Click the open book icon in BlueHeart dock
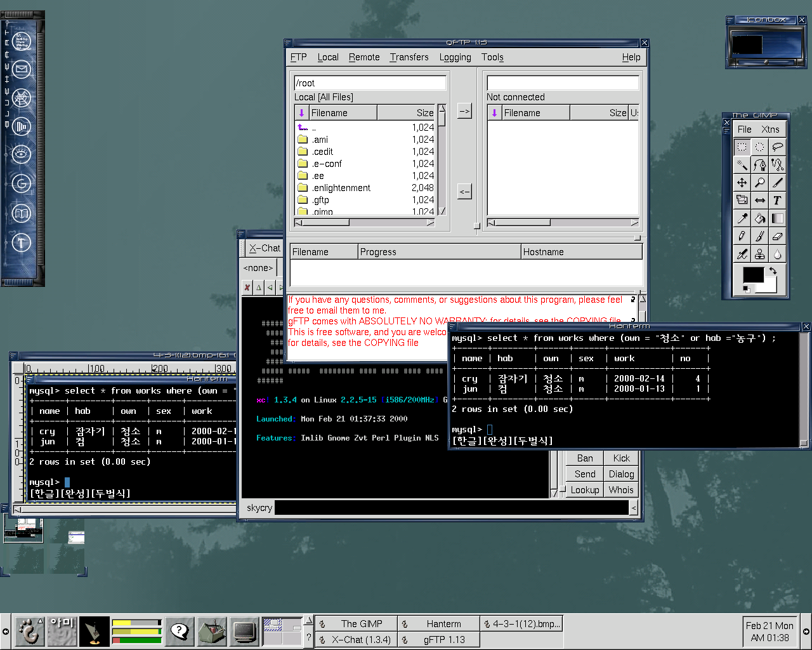812x650 pixels. pyautogui.click(x=22, y=213)
